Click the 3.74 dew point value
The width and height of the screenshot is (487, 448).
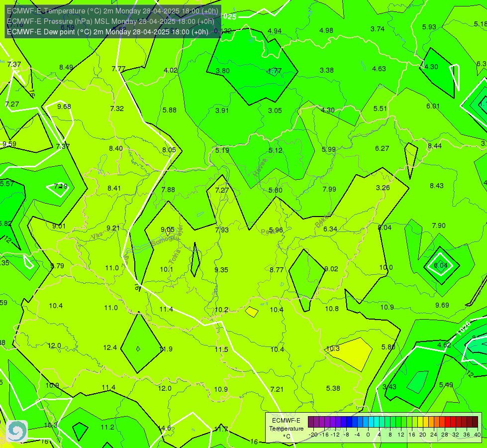tap(378, 29)
